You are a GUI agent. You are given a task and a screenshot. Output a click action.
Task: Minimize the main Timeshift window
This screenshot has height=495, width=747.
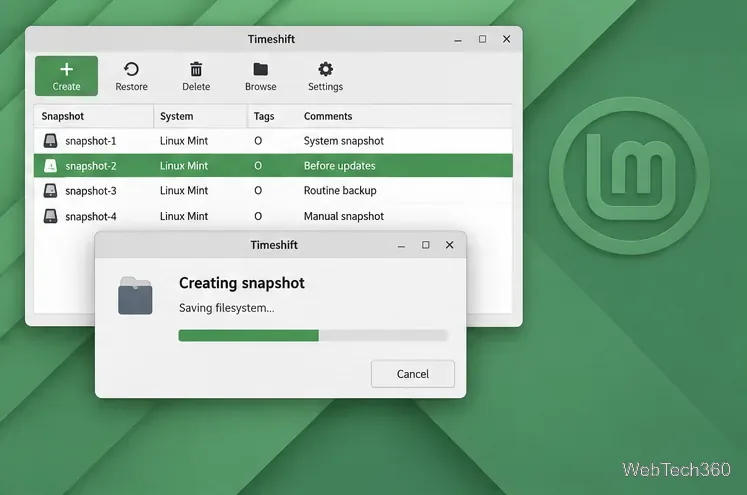pyautogui.click(x=458, y=40)
